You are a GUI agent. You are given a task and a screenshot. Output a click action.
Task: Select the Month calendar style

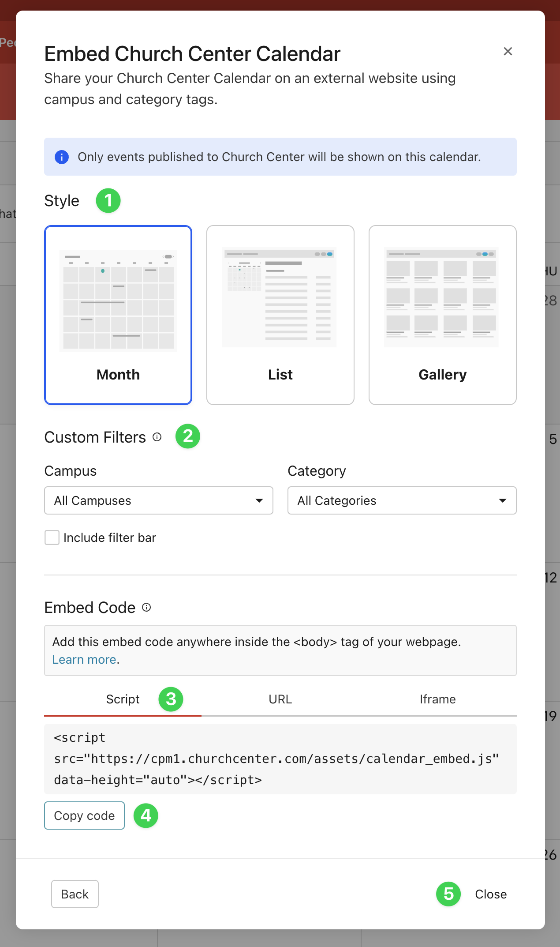(x=118, y=315)
